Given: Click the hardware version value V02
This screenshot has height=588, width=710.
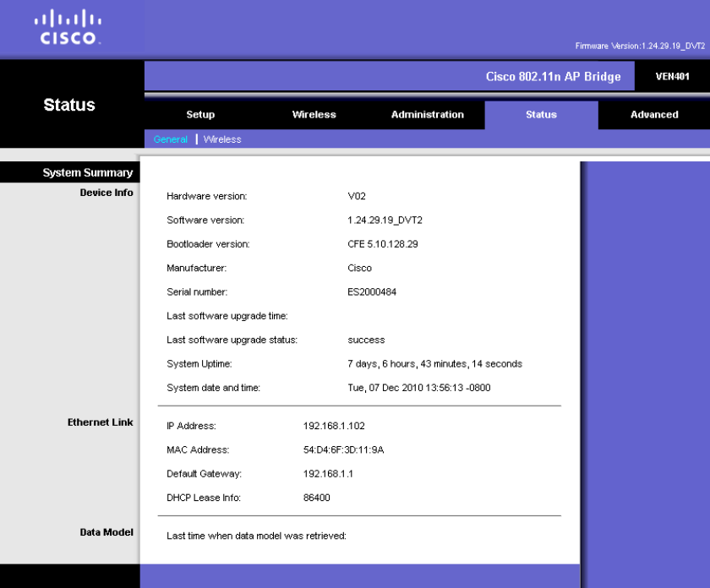Looking at the screenshot, I should [x=357, y=196].
